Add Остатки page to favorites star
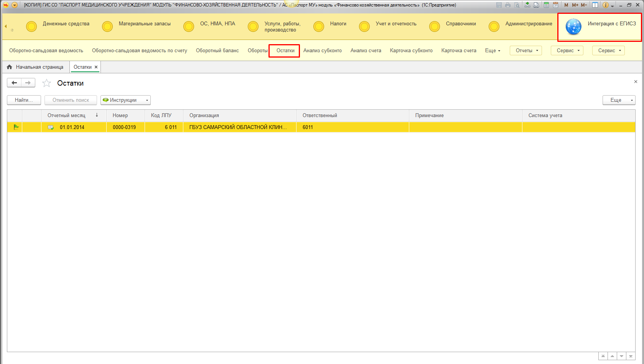644x364 pixels. [47, 83]
